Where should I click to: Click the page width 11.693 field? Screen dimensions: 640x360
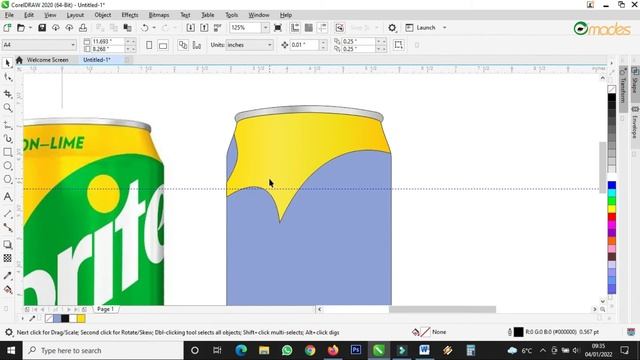click(107, 42)
